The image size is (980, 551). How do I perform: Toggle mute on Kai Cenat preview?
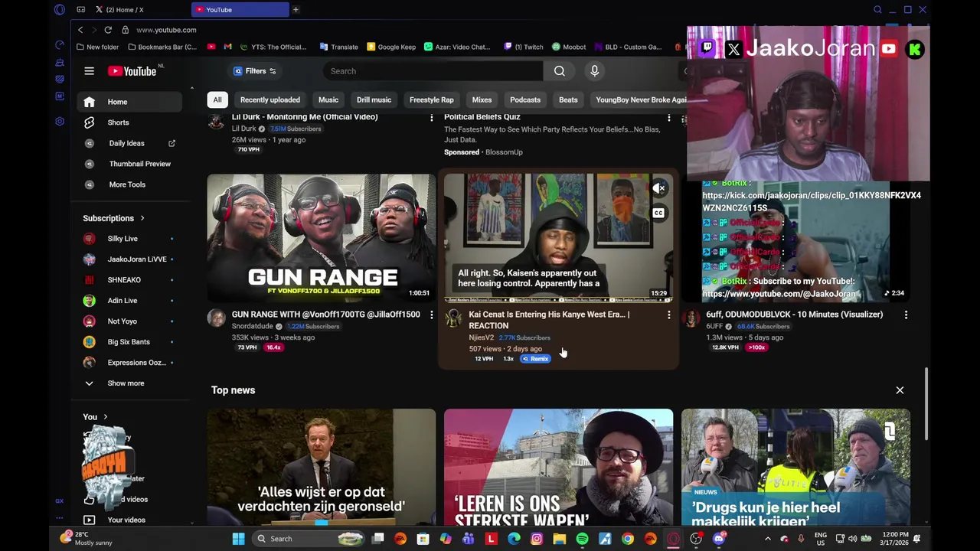[658, 188]
